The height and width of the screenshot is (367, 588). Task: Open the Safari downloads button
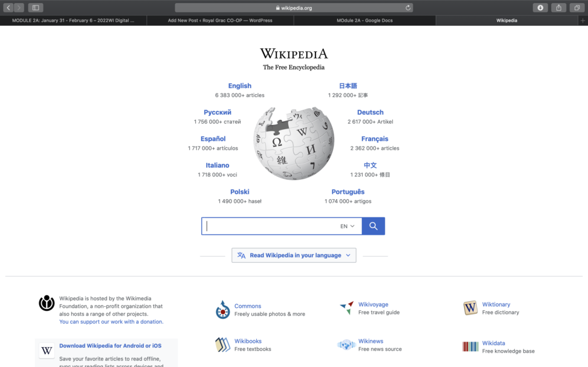[540, 7]
